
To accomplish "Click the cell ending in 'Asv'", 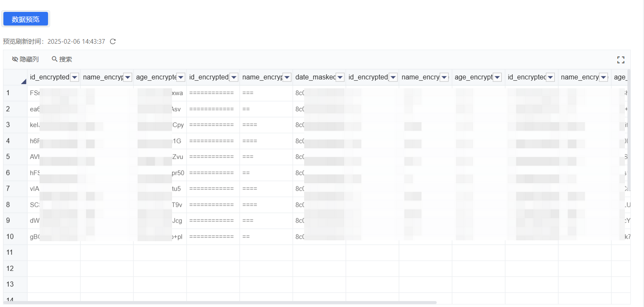I will pos(160,109).
